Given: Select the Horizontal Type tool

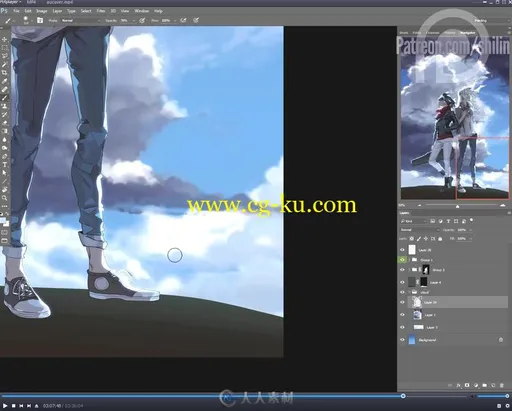Looking at the screenshot, I should coord(5,164).
